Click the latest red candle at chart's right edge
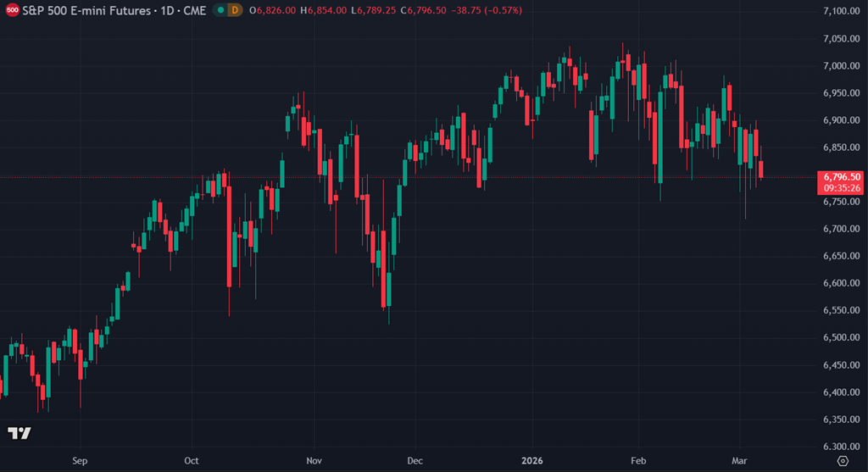Viewport: 868px width, 472px height. pyautogui.click(x=761, y=169)
